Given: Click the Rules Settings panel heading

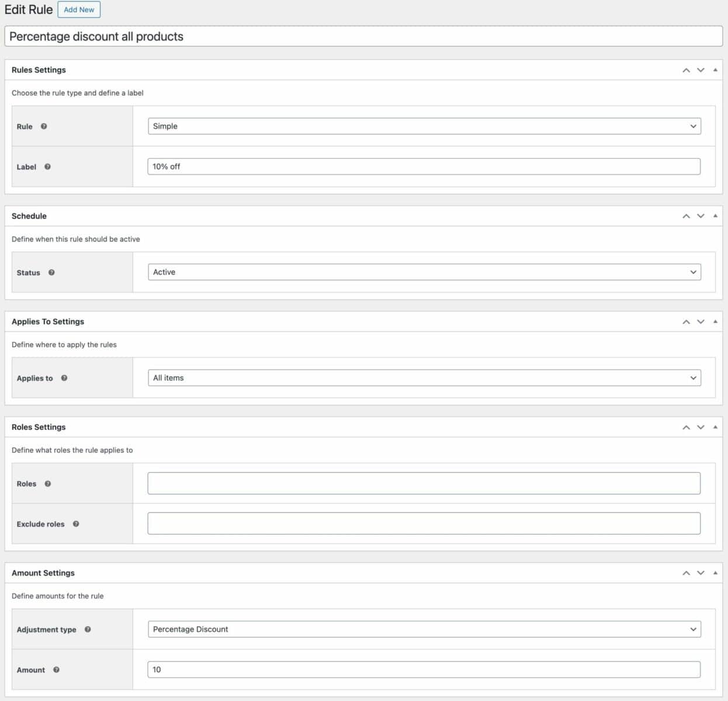Looking at the screenshot, I should [39, 70].
